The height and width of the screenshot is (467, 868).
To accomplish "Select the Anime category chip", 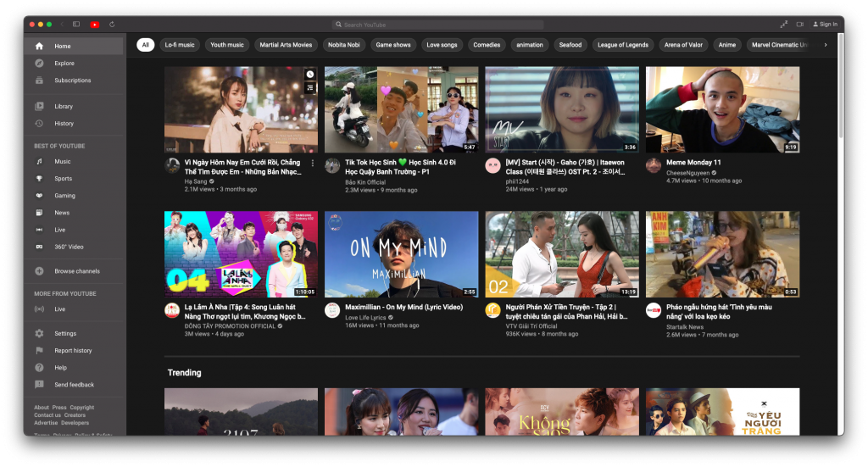I will click(x=726, y=45).
